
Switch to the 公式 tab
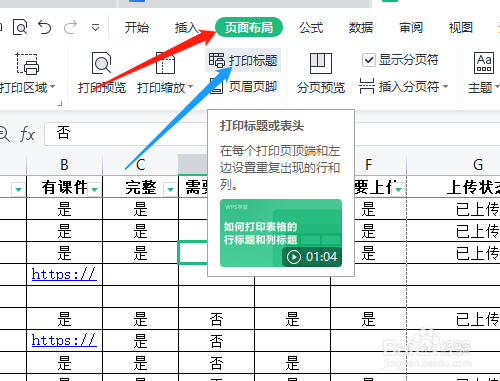pos(311,27)
